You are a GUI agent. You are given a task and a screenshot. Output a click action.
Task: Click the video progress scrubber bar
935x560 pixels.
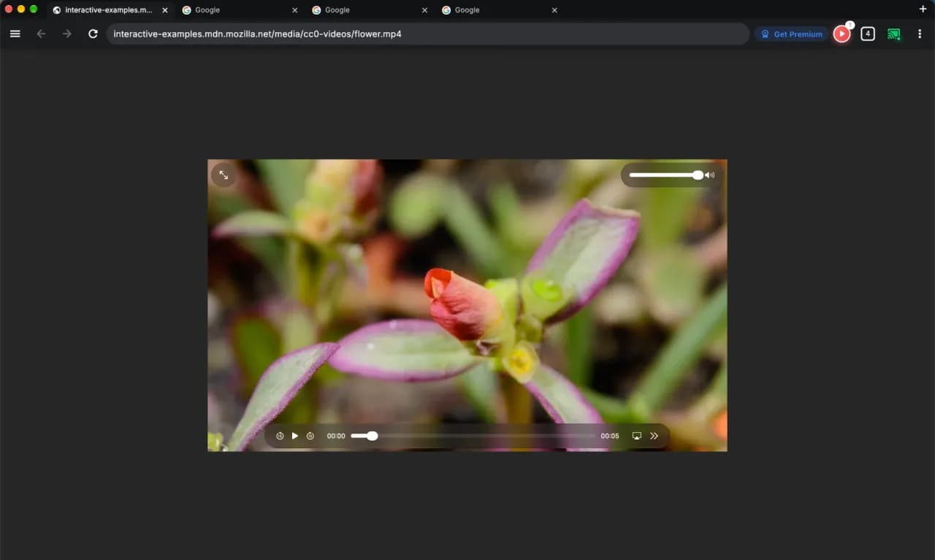point(473,436)
